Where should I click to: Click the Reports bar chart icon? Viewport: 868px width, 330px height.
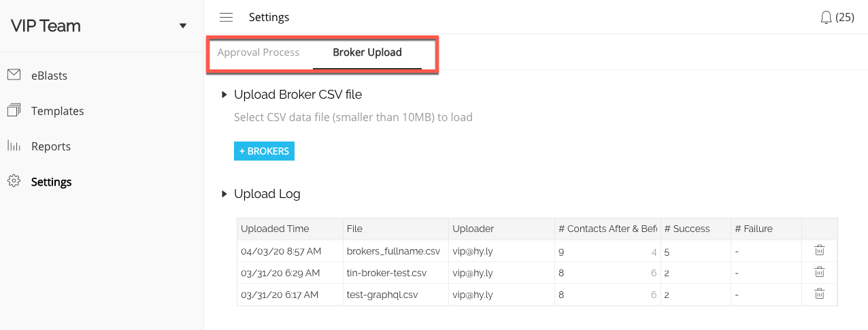pos(14,146)
